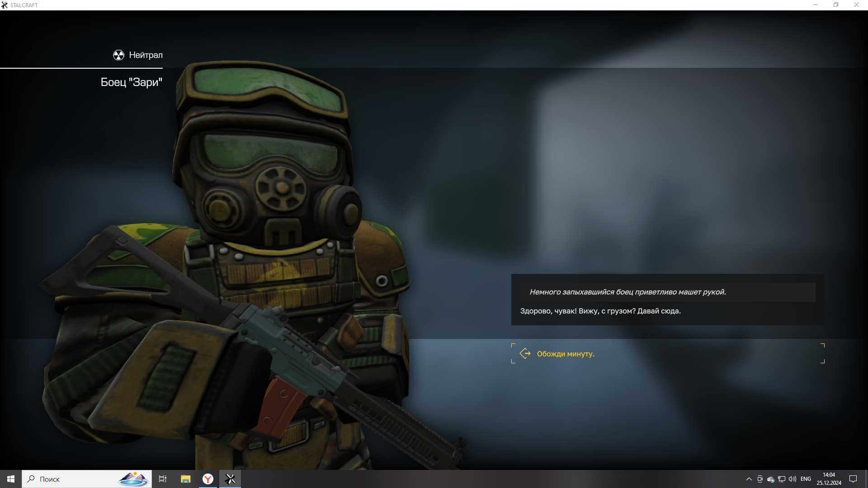Open Yandex Browser from the taskbar
This screenshot has width=868, height=488.
[208, 479]
